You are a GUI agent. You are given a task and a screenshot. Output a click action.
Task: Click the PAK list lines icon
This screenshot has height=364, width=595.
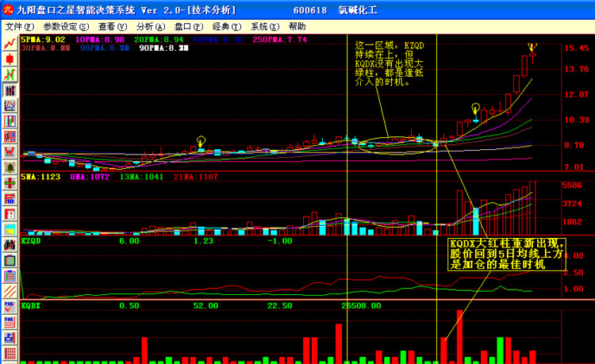(10, 322)
